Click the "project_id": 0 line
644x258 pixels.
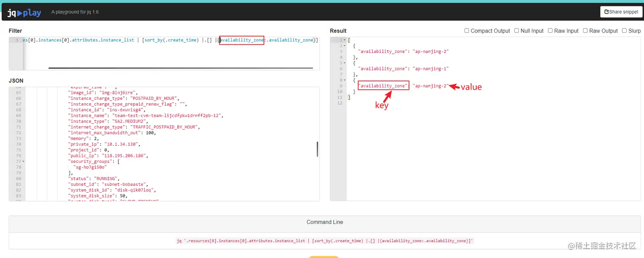coord(88,150)
